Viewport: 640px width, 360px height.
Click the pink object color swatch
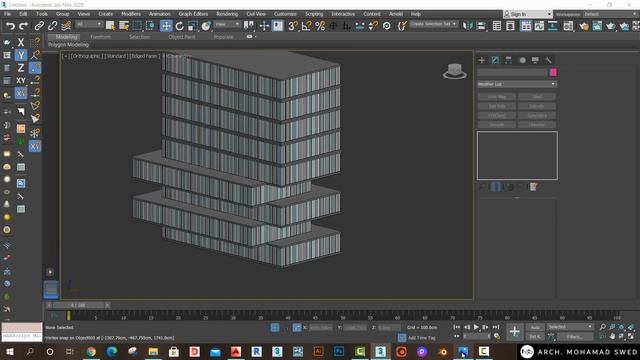pos(553,73)
